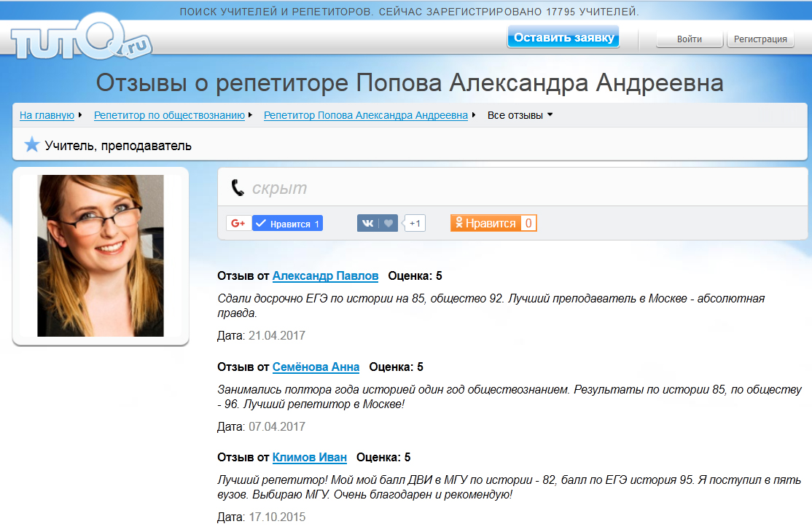Open reviewer Александр Павлов profile link

pyautogui.click(x=325, y=275)
